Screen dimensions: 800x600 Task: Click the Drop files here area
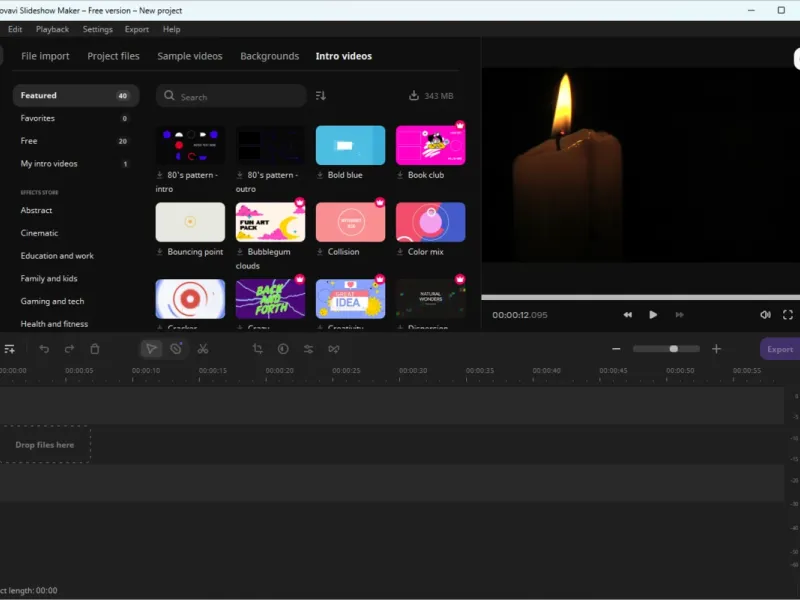tap(45, 445)
